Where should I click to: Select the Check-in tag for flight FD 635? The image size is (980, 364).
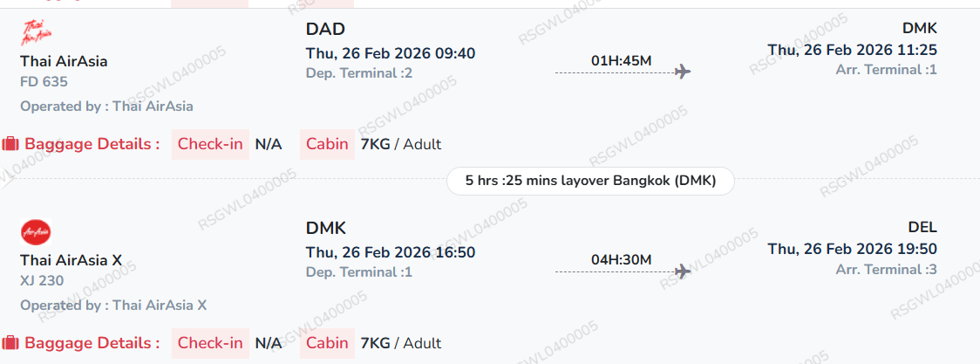(x=210, y=144)
